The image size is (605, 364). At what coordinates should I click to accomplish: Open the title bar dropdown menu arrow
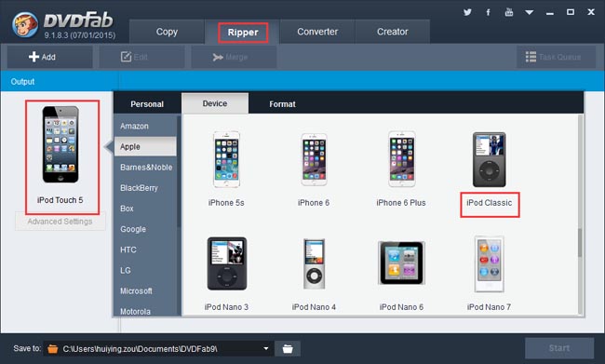coord(530,13)
